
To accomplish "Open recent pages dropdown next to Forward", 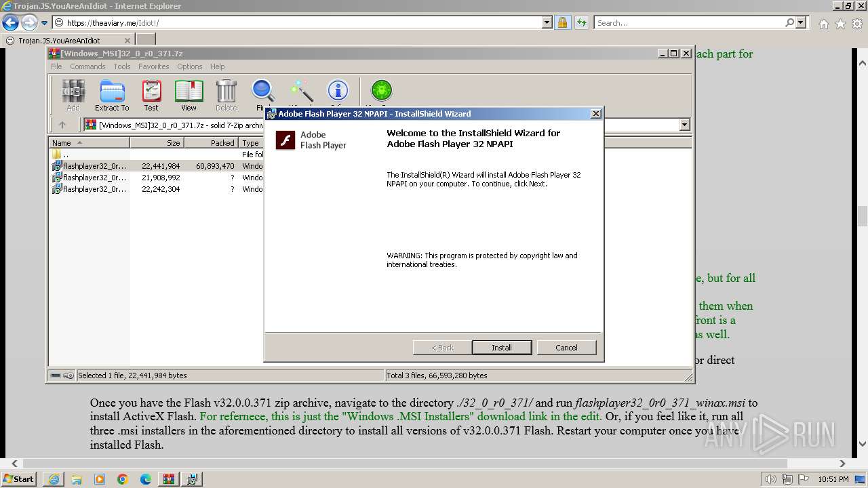I will (44, 23).
